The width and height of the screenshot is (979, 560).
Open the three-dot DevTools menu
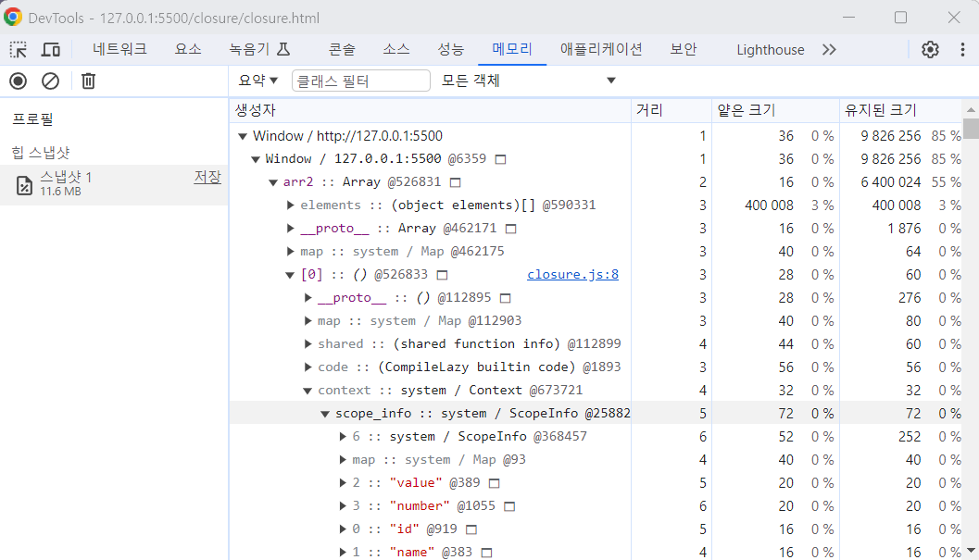[x=960, y=48]
